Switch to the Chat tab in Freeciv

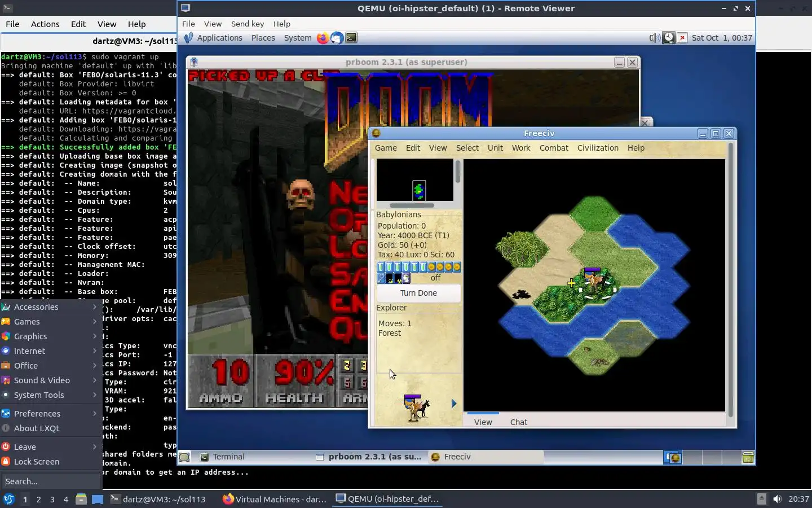(x=519, y=422)
